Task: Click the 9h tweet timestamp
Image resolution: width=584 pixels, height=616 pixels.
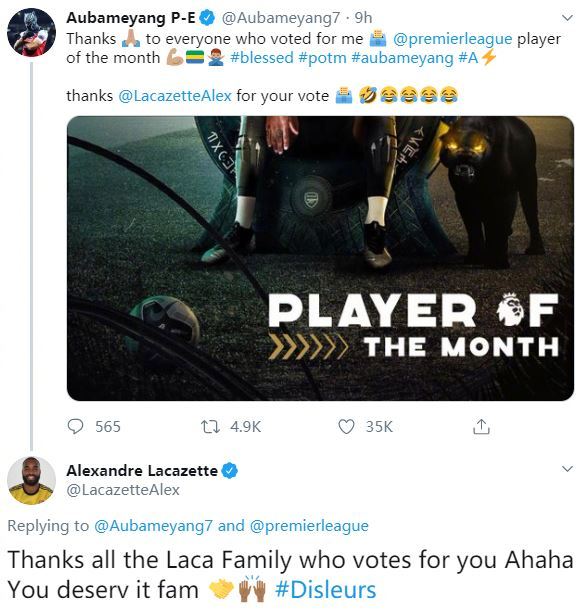Action: 363,18
